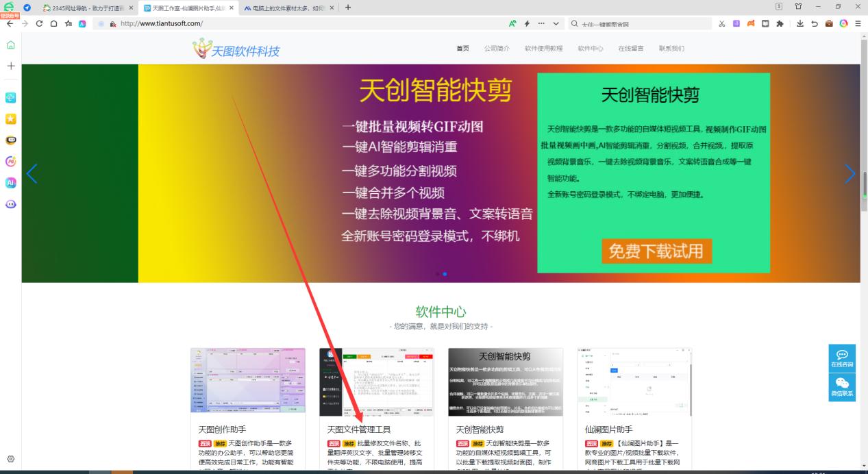
Task: Switch to the 电脑上的文件素材太多 tab
Action: point(288,8)
